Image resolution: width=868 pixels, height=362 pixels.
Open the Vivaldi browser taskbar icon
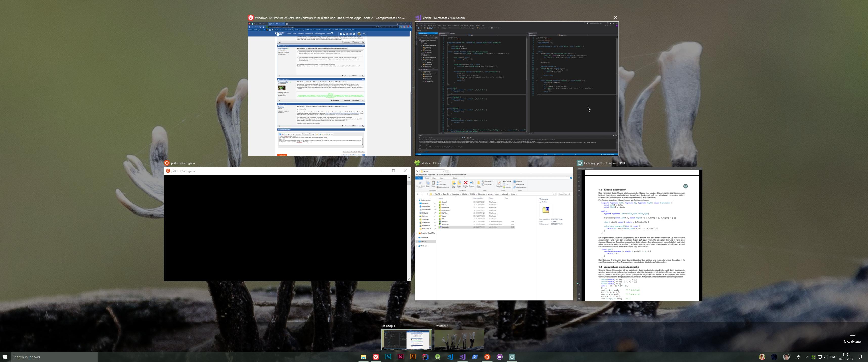pyautogui.click(x=376, y=357)
